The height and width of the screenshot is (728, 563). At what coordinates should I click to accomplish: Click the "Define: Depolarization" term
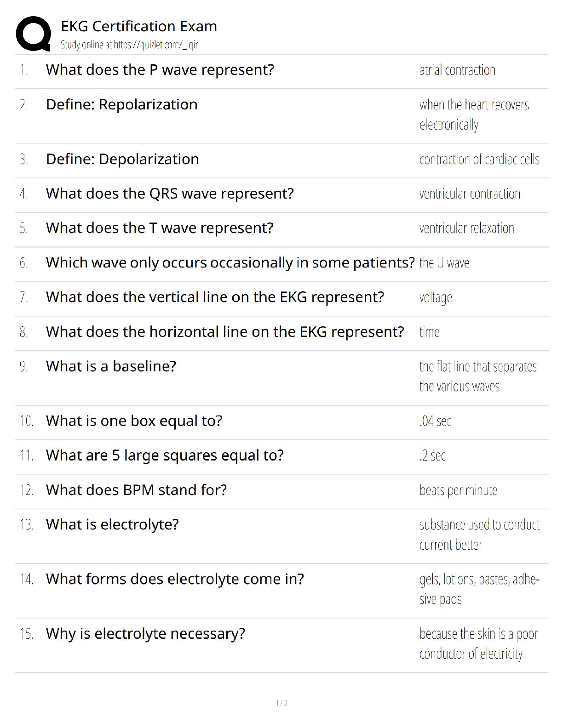[122, 159]
